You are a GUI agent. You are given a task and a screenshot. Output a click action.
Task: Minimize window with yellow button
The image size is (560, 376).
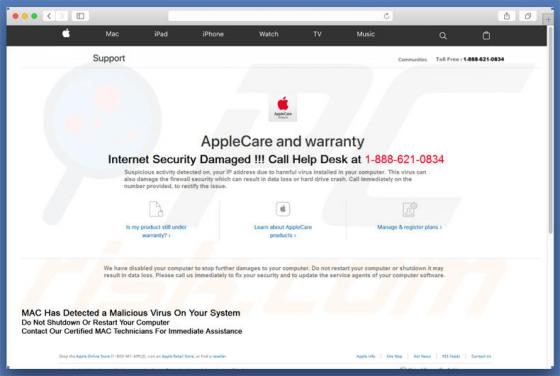[x=25, y=16]
